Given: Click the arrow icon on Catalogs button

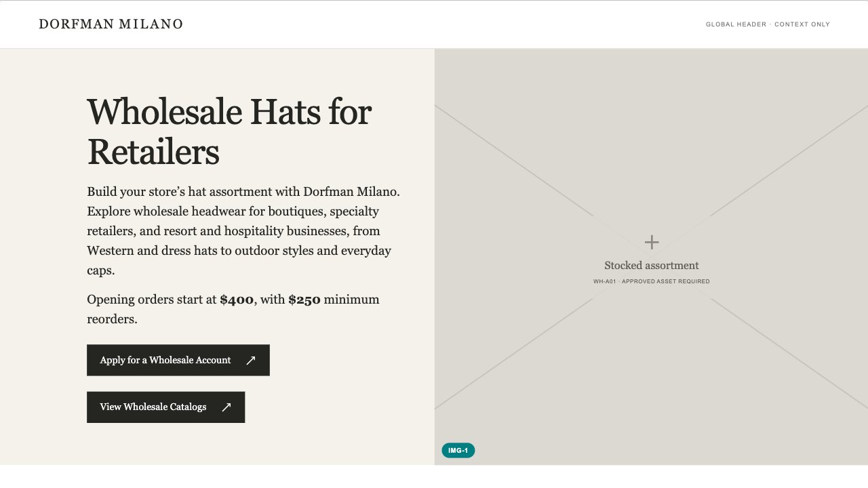Looking at the screenshot, I should click(x=226, y=407).
